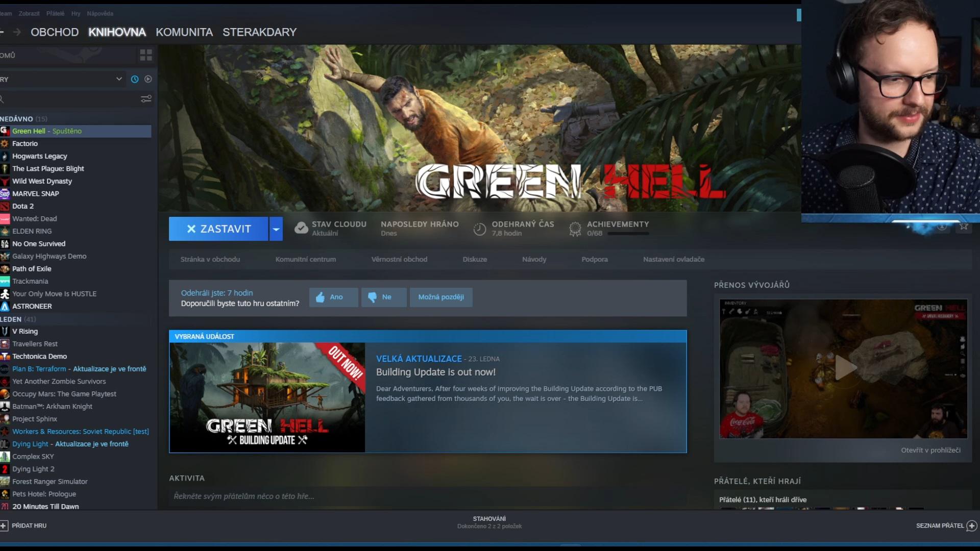Image resolution: width=980 pixels, height=551 pixels.
Task: Select Path of Exile in library
Action: click(x=32, y=269)
